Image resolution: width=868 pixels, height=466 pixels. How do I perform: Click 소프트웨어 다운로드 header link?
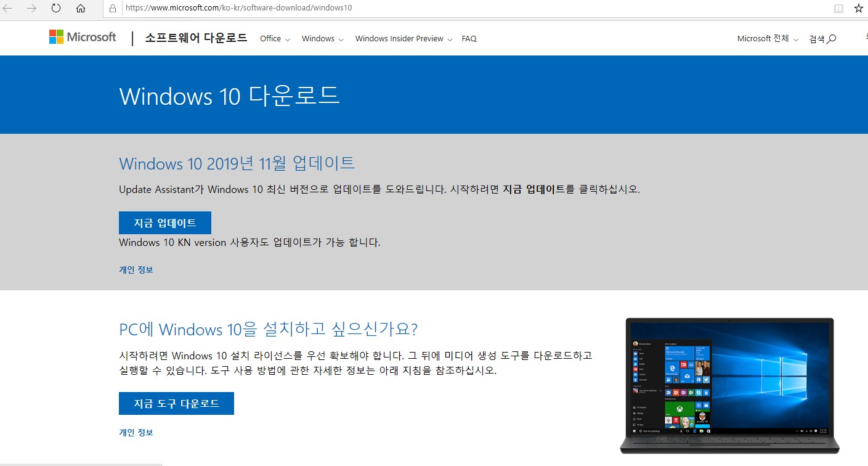coord(196,38)
